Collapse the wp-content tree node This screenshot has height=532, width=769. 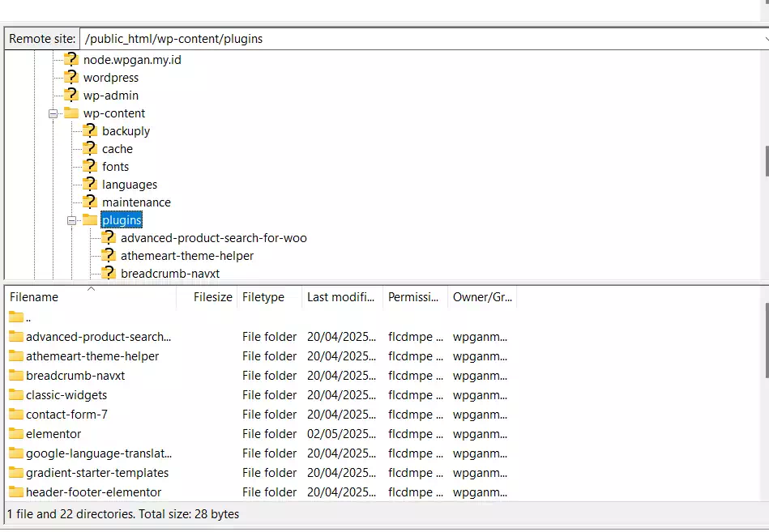click(x=53, y=113)
